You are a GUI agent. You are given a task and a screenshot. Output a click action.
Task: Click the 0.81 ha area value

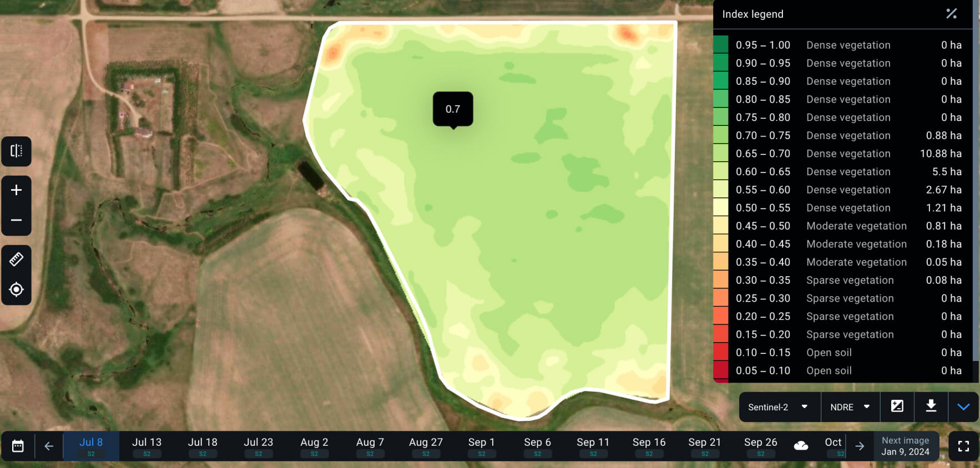point(943,226)
